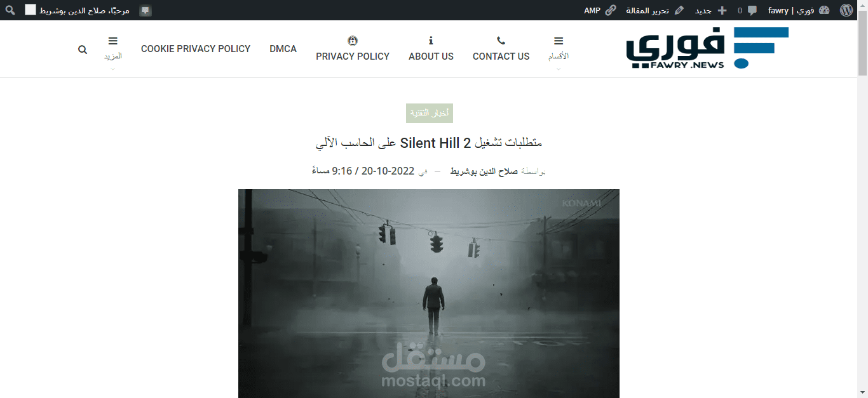Go to the CONTACT US page

click(501, 56)
